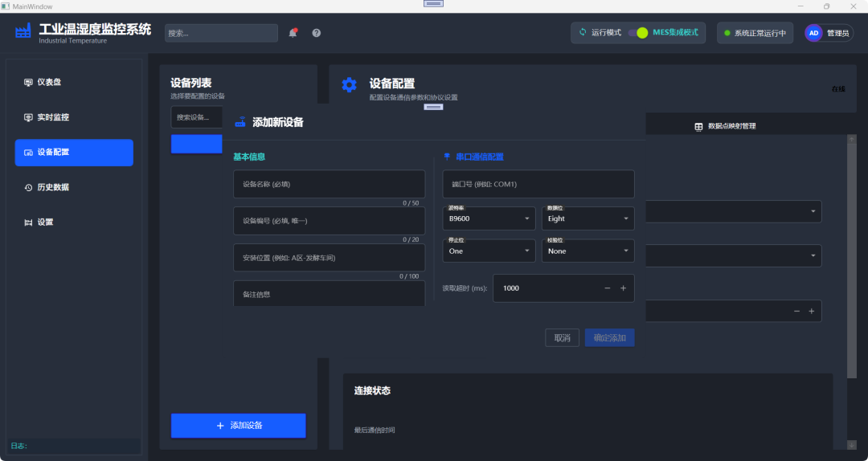Screen dimensions: 868x461
Task: Click the 最后通信时间 label
Action: point(375,430)
